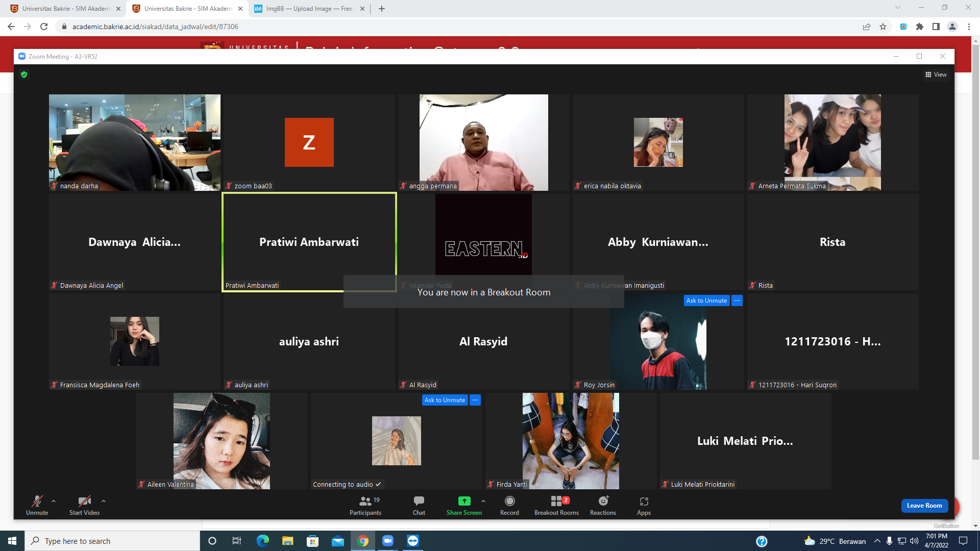Image resolution: width=980 pixels, height=551 pixels.
Task: Ask Roy Jorsin to unmute
Action: 706,300
